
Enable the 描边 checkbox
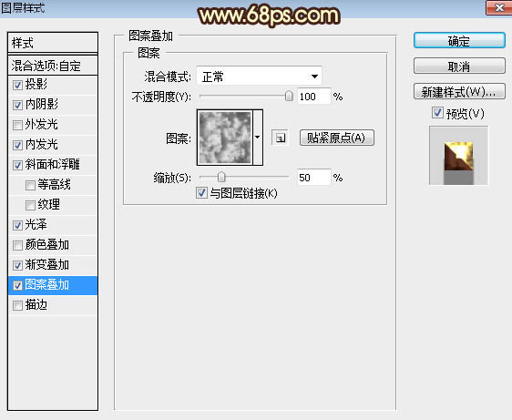point(17,305)
